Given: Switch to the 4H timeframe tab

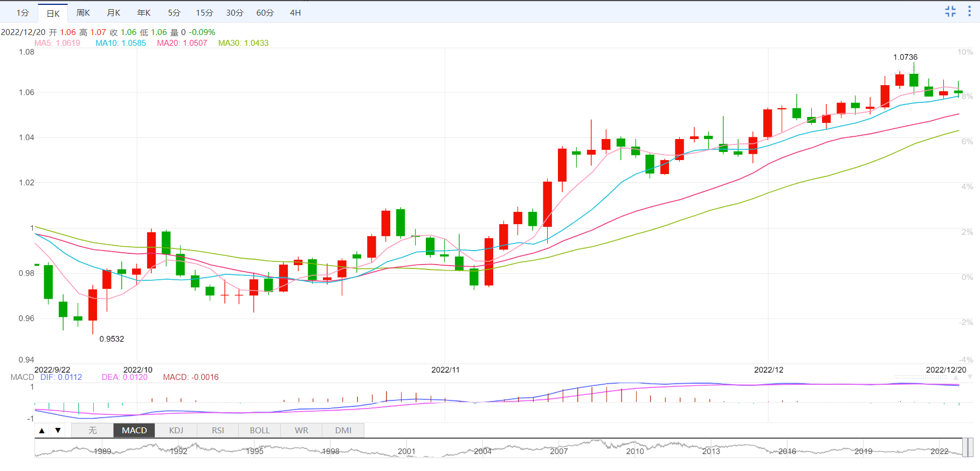Looking at the screenshot, I should point(295,13).
